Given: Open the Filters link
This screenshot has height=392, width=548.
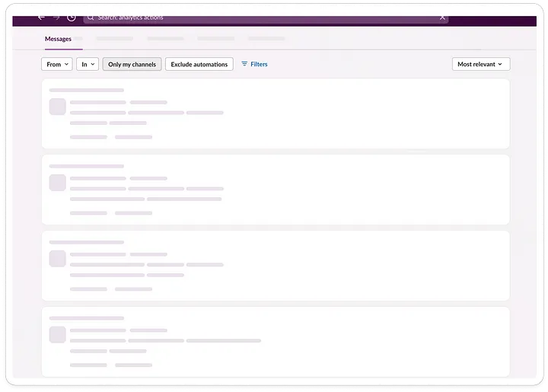Looking at the screenshot, I should [x=259, y=64].
